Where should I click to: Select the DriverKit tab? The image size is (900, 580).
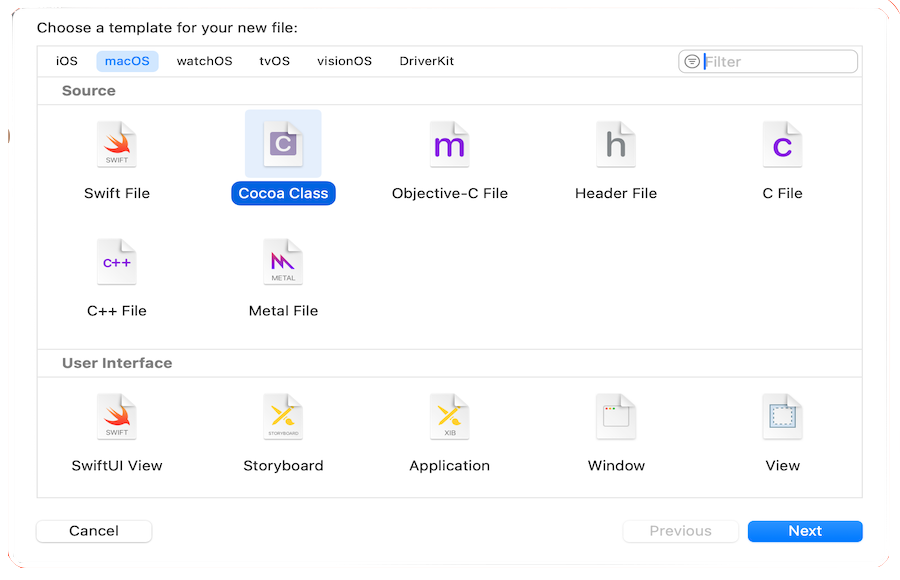click(426, 61)
